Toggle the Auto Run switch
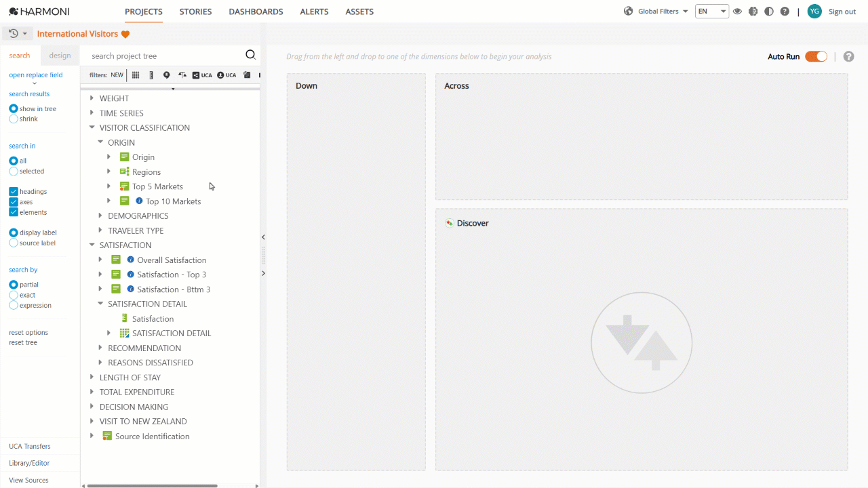868x488 pixels. pyautogui.click(x=816, y=57)
